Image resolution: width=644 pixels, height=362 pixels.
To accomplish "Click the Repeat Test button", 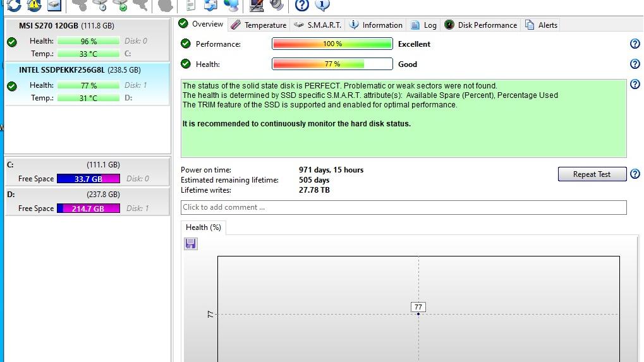I will click(592, 174).
